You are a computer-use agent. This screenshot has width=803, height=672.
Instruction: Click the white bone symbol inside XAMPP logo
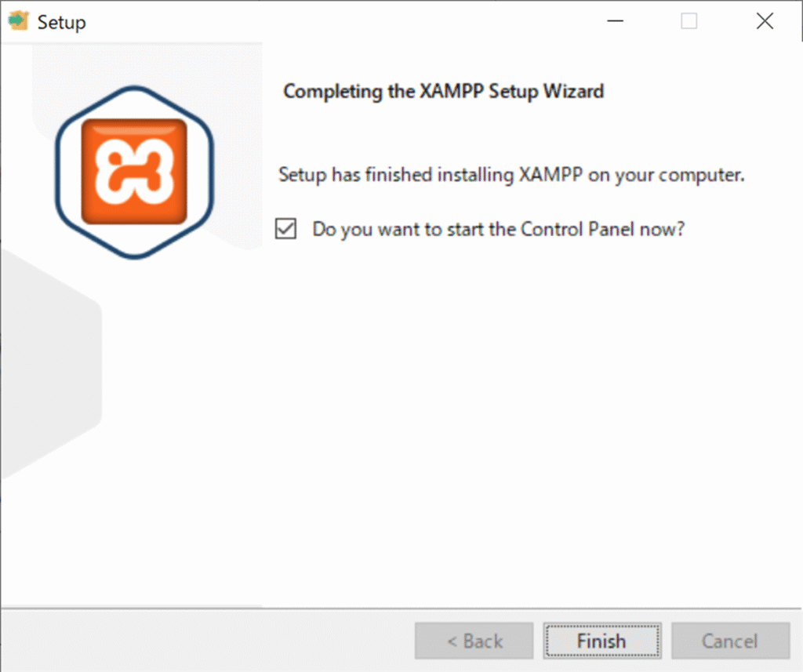133,171
